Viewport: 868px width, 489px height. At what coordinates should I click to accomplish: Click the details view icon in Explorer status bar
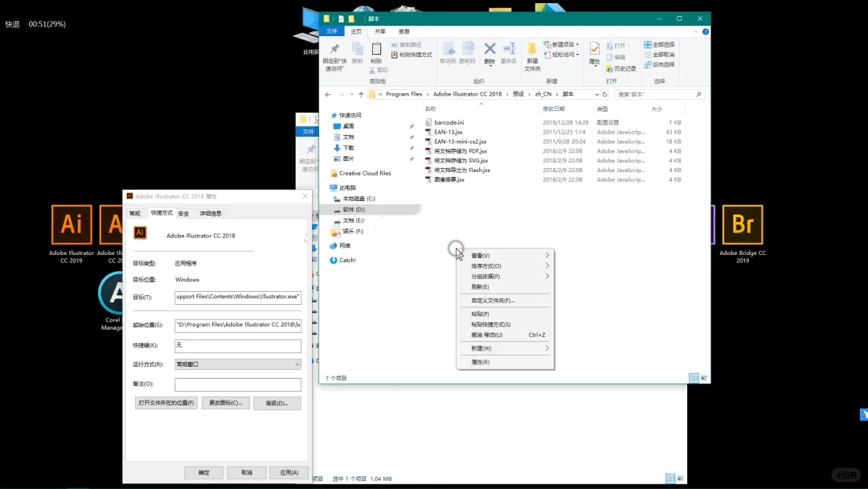pos(694,378)
